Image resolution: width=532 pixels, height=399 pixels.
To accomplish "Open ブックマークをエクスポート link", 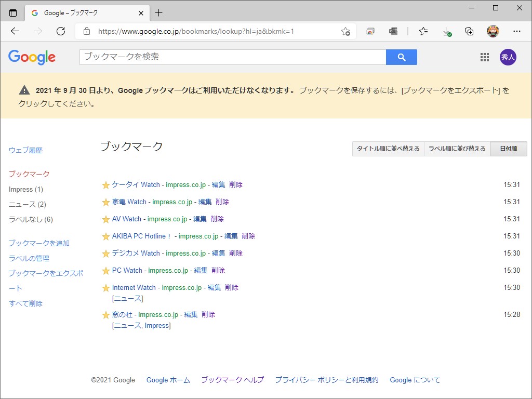I will (45, 273).
